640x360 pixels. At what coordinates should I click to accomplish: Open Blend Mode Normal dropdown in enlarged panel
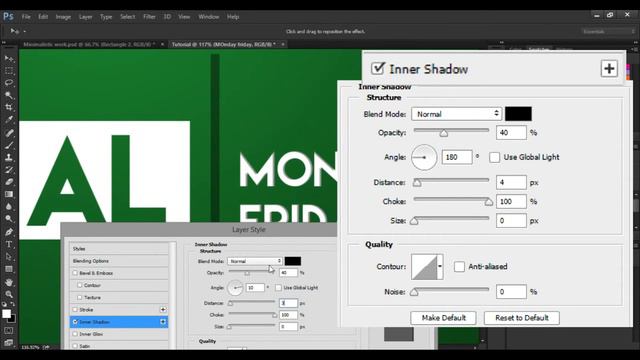pos(456,114)
